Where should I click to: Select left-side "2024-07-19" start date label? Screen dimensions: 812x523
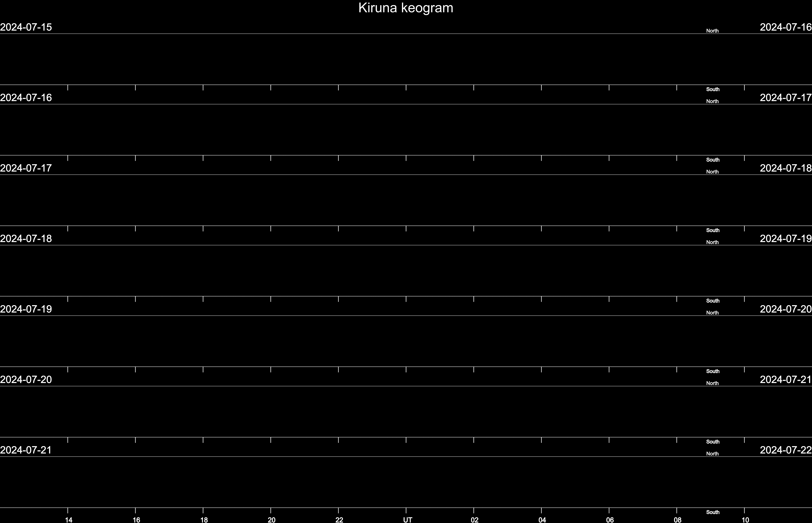(x=26, y=309)
